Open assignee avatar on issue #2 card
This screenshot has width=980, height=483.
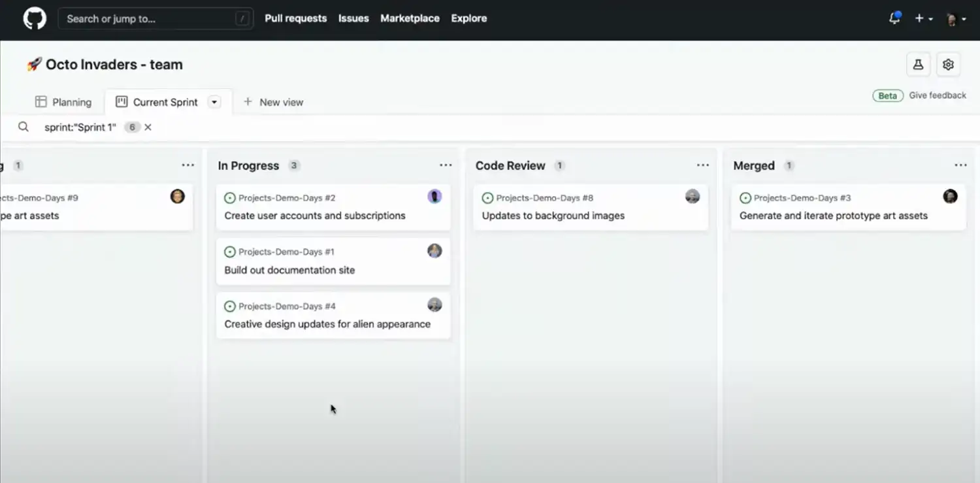(x=435, y=196)
